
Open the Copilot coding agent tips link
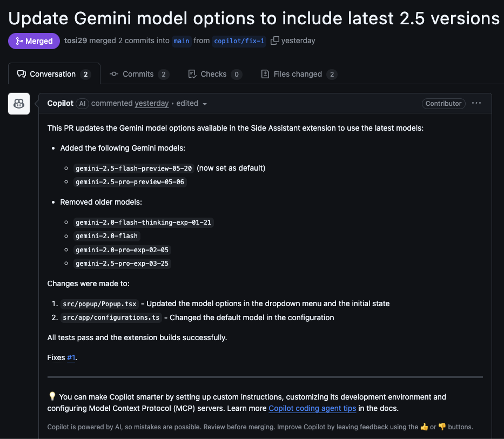point(312,408)
